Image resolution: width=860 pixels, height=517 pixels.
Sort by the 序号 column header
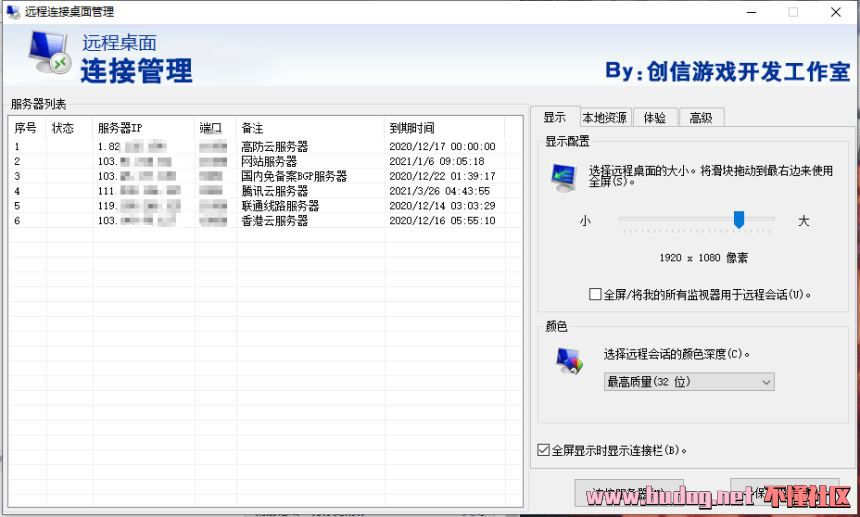coord(26,128)
